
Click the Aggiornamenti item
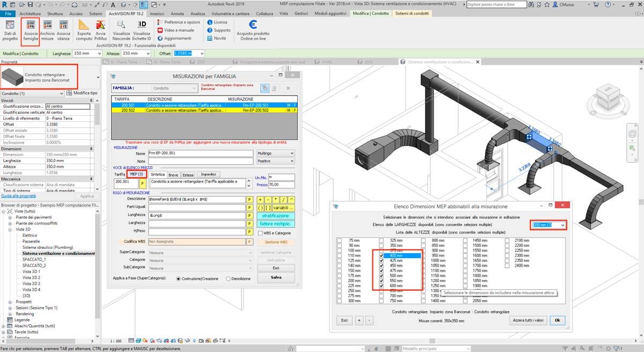174,38
